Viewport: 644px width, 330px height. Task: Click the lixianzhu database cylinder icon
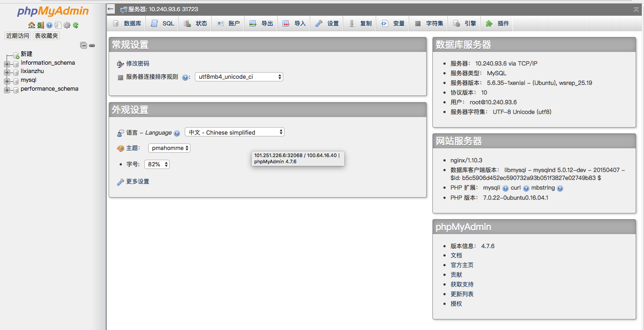point(16,72)
